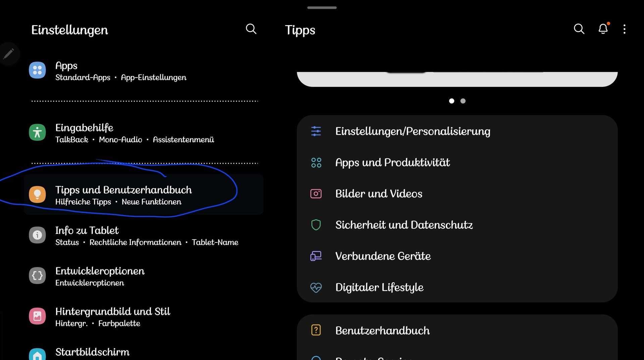The height and width of the screenshot is (360, 644).
Task: Open Einstellungen/Personalisierung tips category
Action: pos(413,131)
